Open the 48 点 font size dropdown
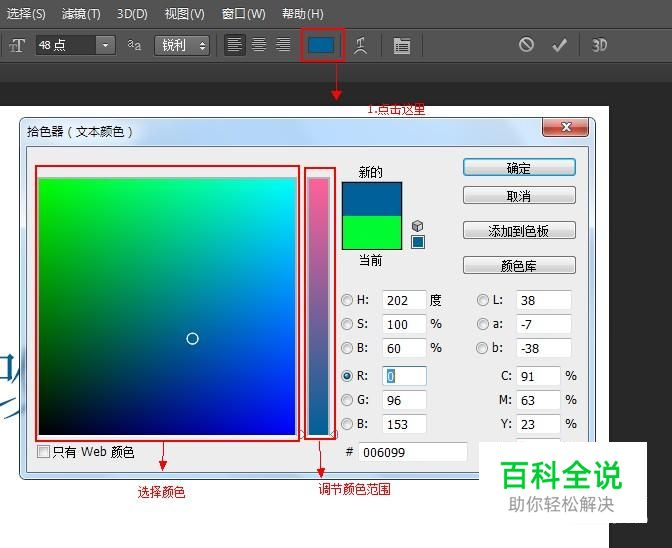The height and width of the screenshot is (548, 672). pyautogui.click(x=105, y=45)
